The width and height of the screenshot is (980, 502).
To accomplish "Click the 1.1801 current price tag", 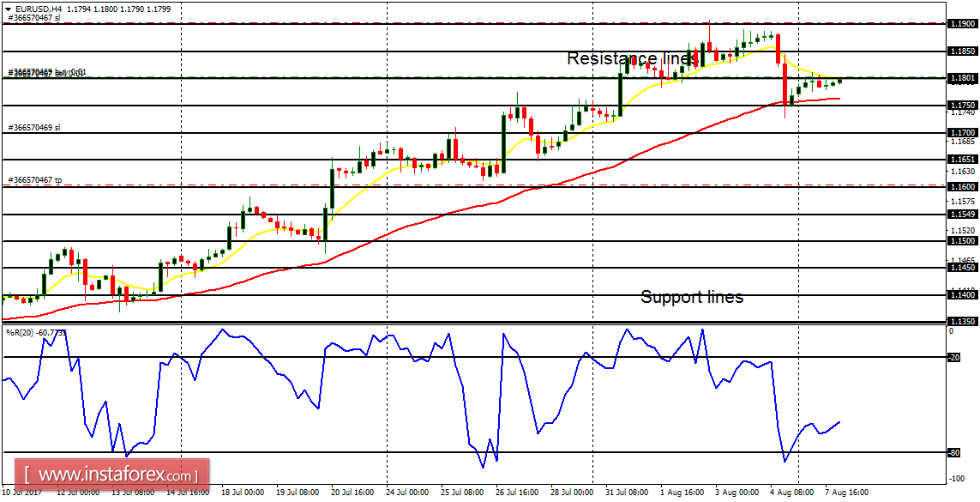I will tap(962, 78).
